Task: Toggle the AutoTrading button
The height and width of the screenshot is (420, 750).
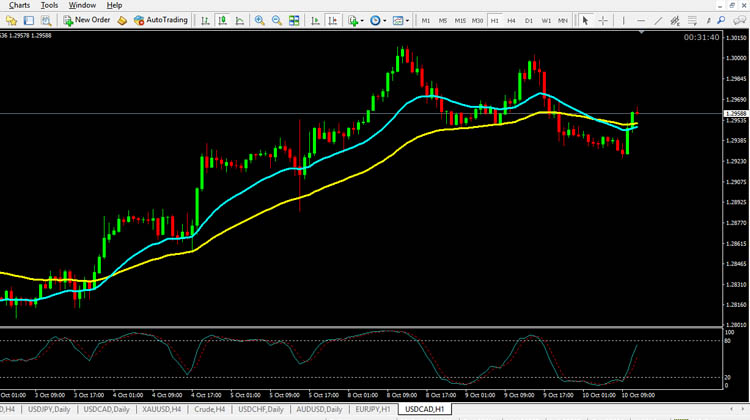Action: point(161,20)
